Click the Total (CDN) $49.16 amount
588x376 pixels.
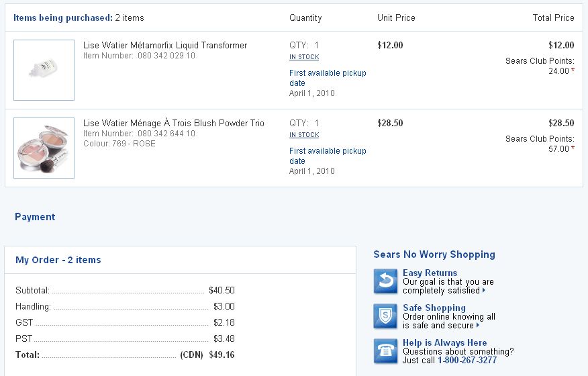tap(222, 355)
